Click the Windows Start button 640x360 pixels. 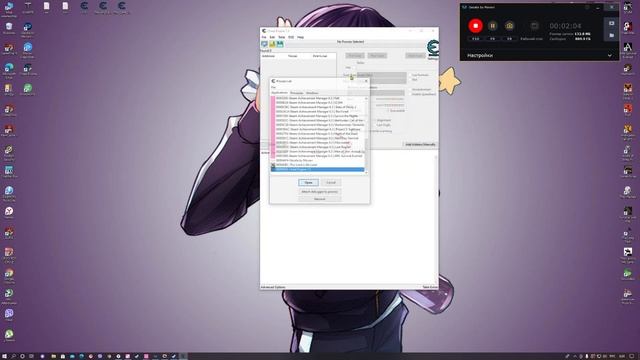4,356
